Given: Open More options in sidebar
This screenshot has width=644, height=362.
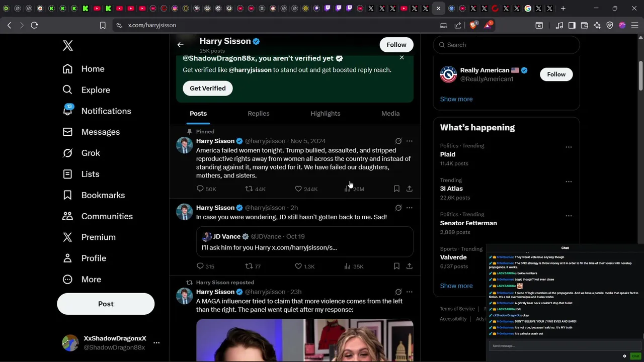Looking at the screenshot, I should point(82,279).
